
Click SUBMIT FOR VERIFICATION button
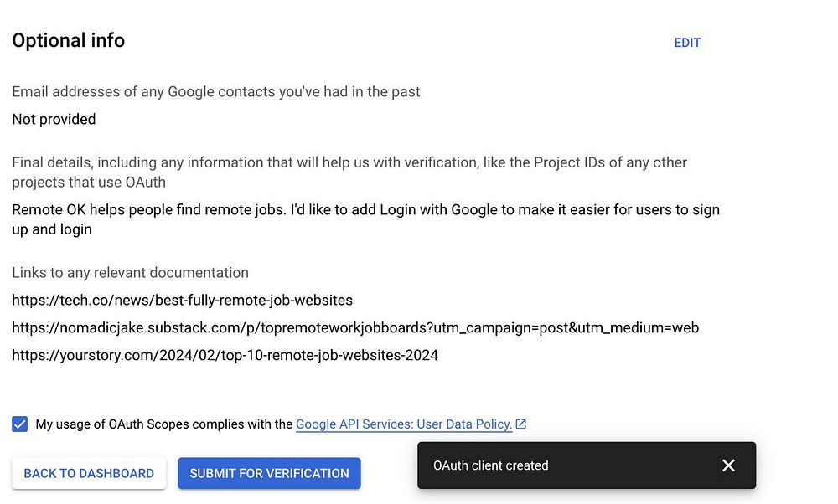click(269, 473)
